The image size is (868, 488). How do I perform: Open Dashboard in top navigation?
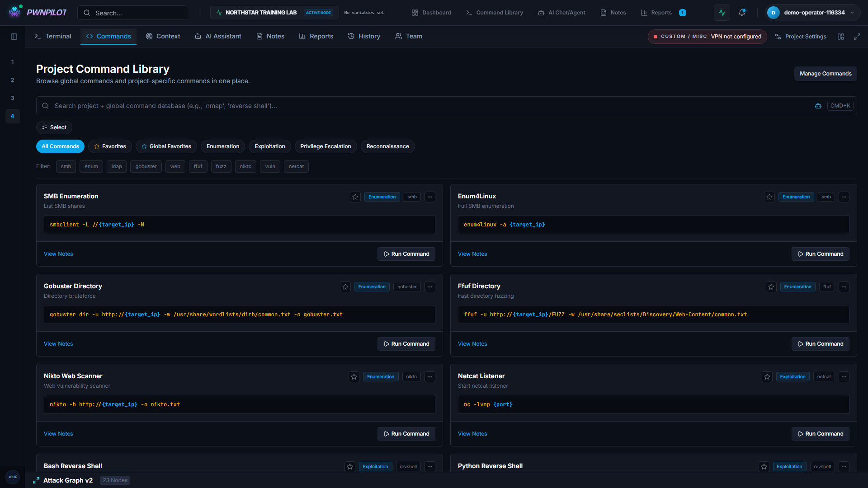(431, 13)
